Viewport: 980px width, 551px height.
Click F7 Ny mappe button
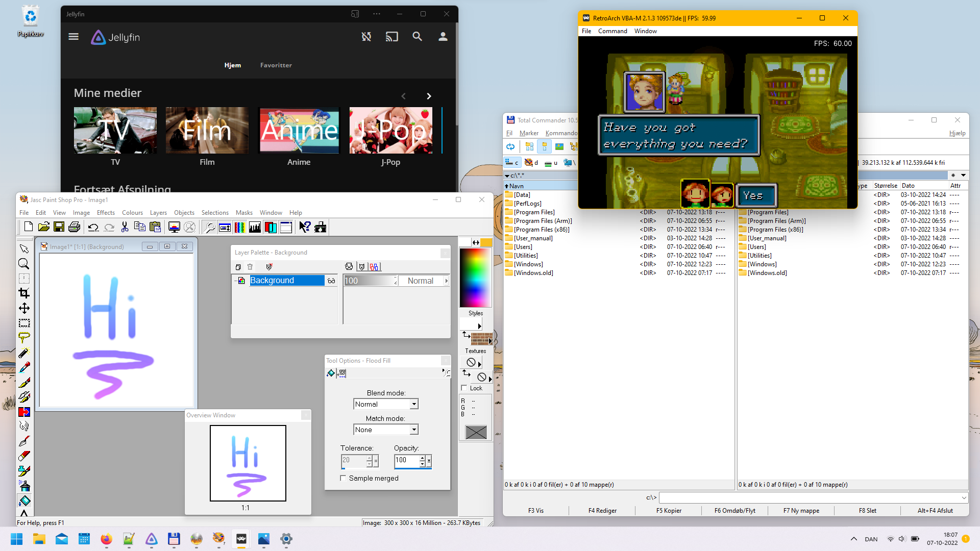click(x=801, y=510)
